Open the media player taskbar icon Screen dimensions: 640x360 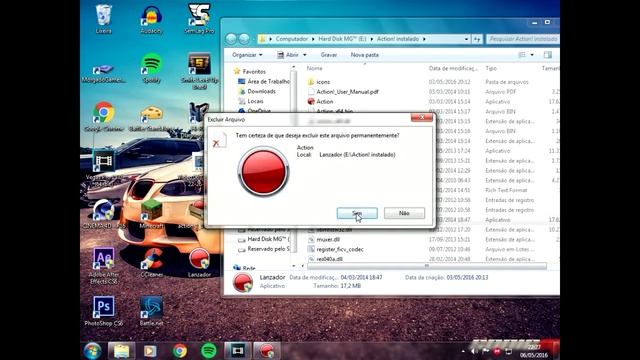150,351
